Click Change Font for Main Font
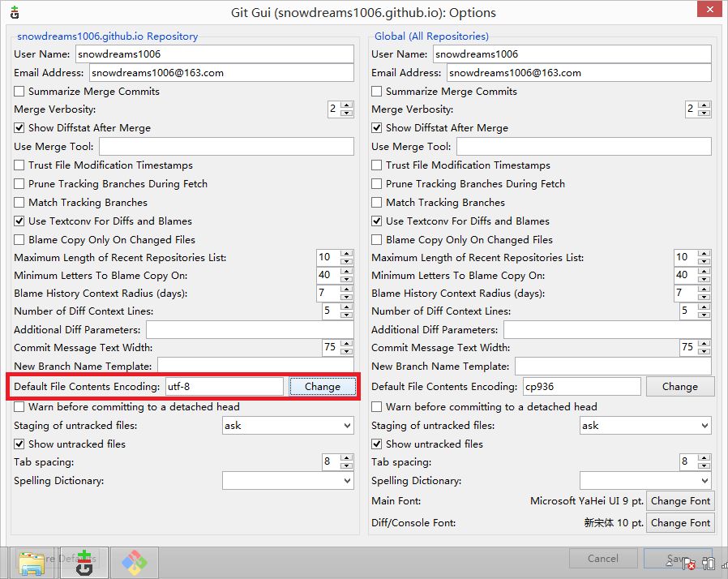 680,501
